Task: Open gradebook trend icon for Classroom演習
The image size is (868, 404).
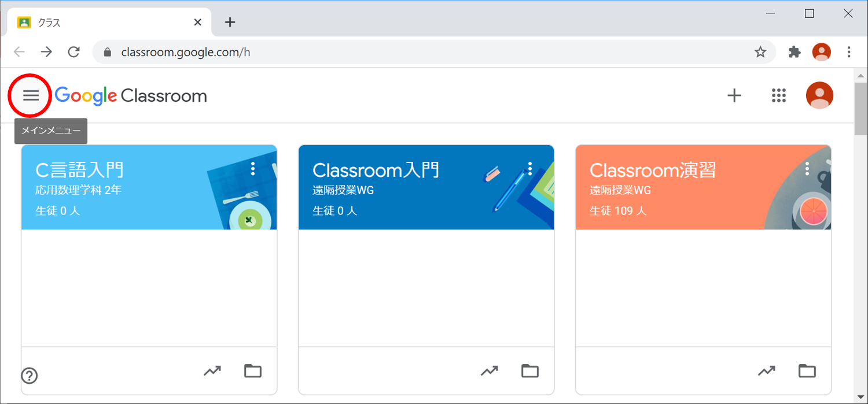Action: tap(767, 370)
